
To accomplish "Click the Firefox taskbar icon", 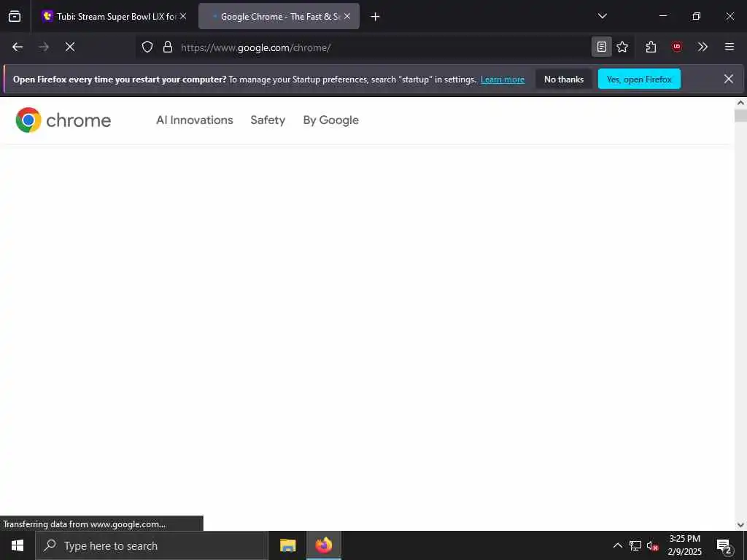I will (x=323, y=545).
